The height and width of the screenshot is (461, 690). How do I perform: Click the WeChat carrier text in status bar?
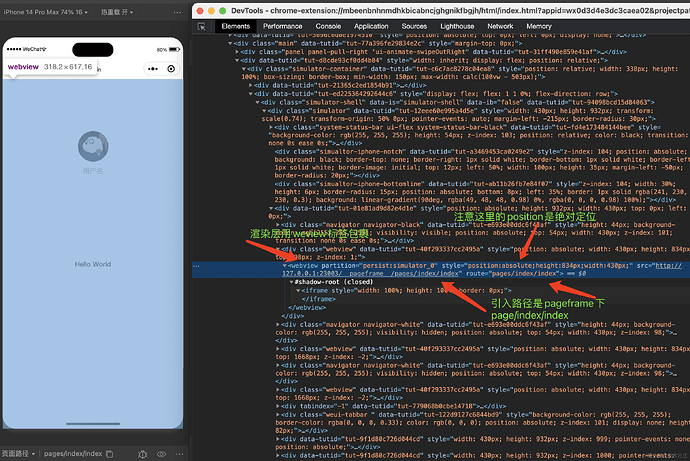pos(34,49)
